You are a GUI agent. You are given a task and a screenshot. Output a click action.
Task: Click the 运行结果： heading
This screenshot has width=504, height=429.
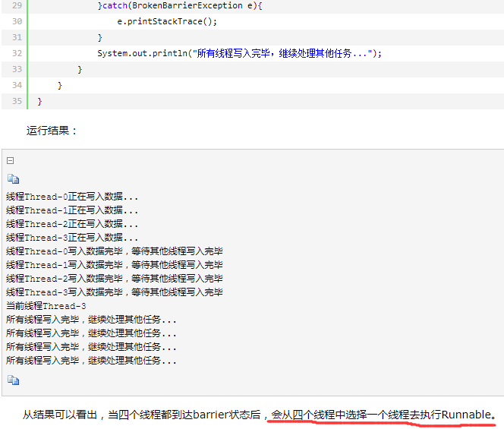click(52, 131)
